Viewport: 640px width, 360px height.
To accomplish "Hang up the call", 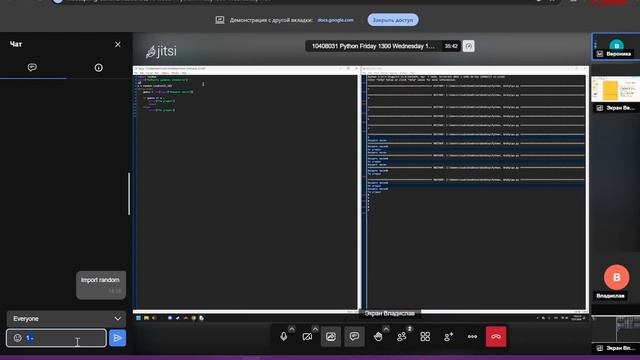I will [496, 337].
